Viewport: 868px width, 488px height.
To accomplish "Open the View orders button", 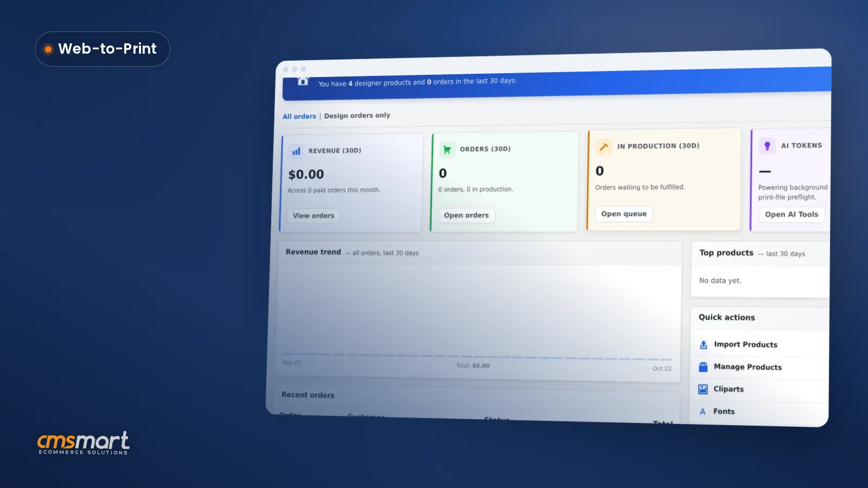I will (x=314, y=216).
